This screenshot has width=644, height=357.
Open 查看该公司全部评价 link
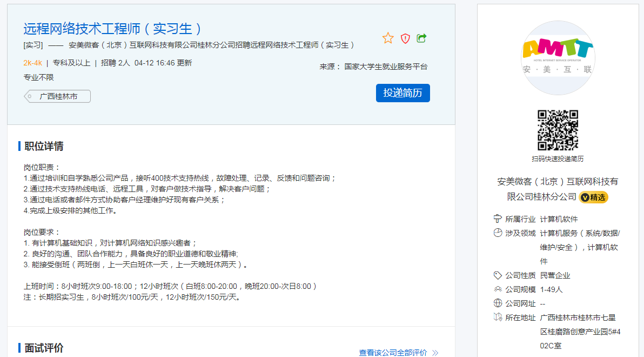tap(393, 353)
